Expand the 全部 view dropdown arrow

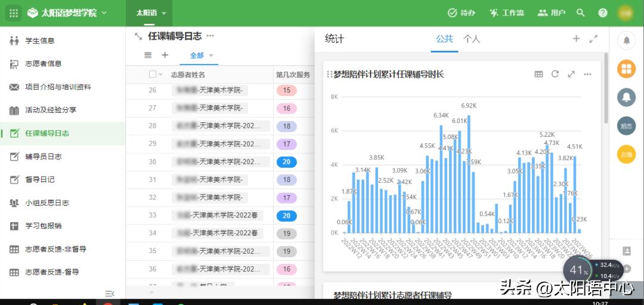[211, 56]
